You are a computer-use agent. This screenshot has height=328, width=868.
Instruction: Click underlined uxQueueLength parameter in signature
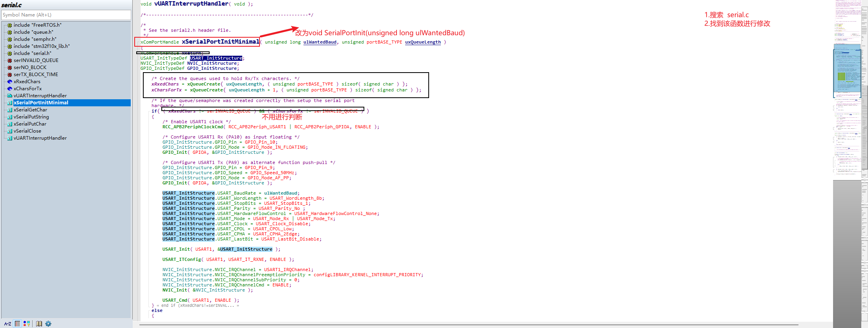[423, 42]
